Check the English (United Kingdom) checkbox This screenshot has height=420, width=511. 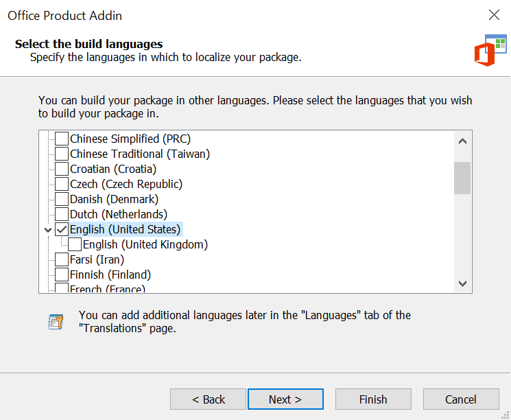75,244
